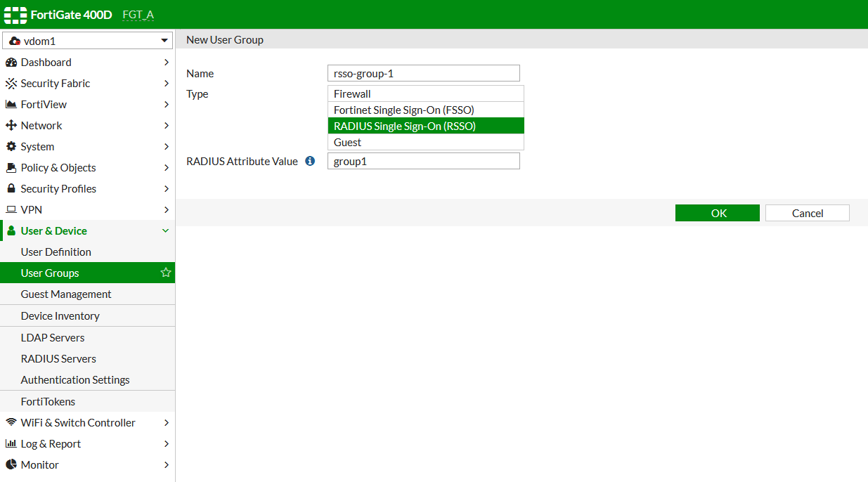Viewport: 868px width, 482px height.
Task: Expand the System chevron
Action: pyautogui.click(x=167, y=147)
